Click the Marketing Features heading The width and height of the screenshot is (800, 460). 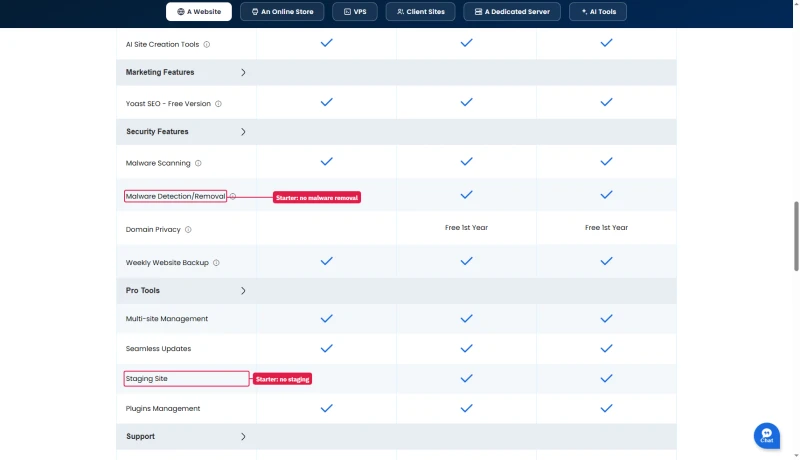160,72
